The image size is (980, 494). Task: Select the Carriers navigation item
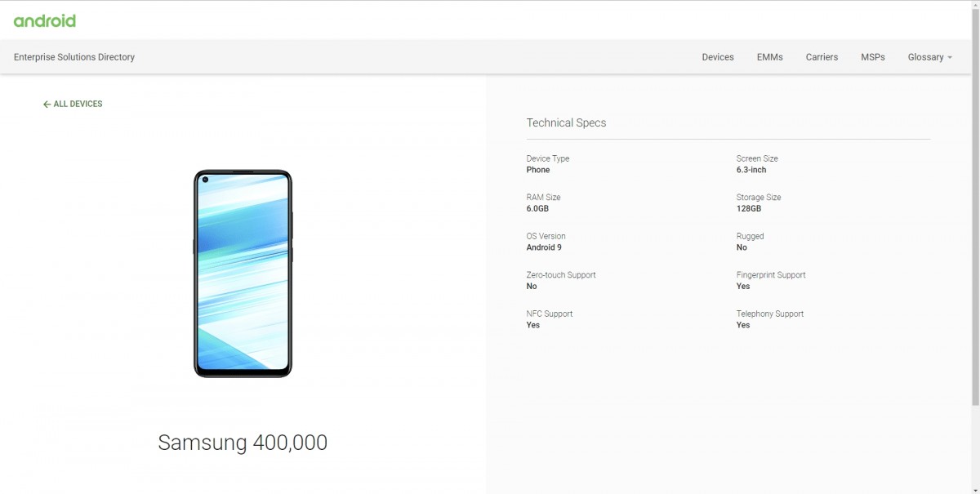coord(822,57)
